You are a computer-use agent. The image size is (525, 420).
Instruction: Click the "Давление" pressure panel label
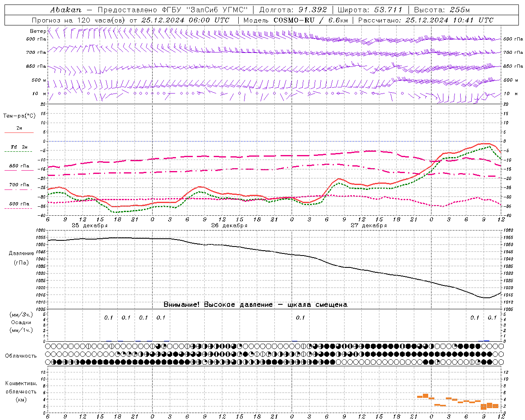coord(21,253)
